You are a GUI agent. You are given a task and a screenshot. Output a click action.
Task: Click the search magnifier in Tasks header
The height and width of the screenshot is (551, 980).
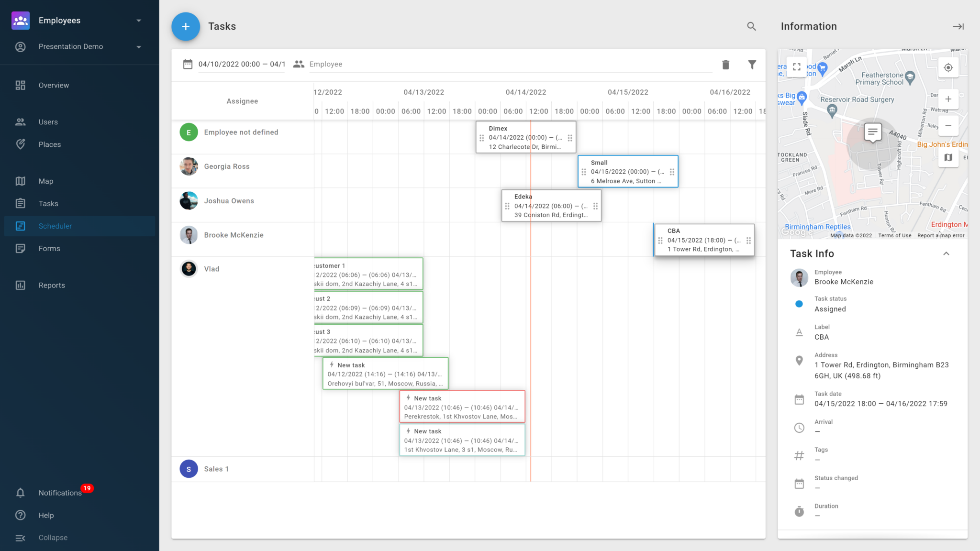[x=751, y=26]
